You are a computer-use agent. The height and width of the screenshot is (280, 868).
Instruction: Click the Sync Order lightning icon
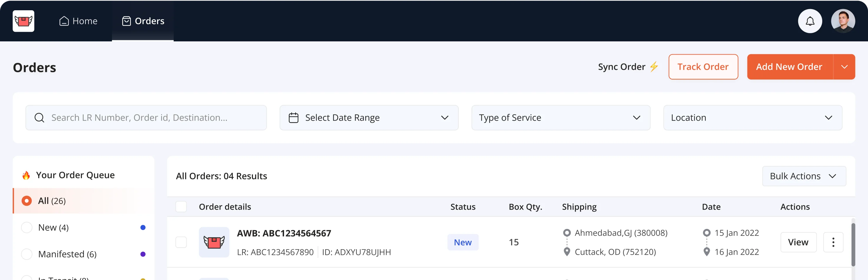654,67
